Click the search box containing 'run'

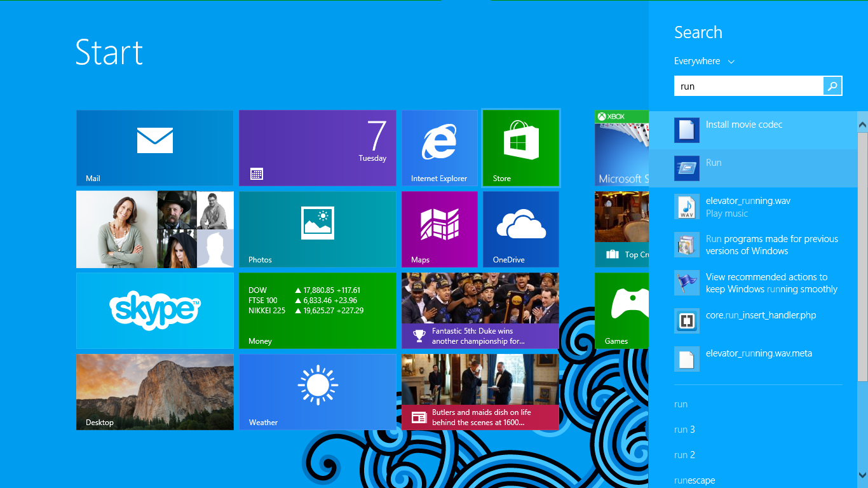749,86
